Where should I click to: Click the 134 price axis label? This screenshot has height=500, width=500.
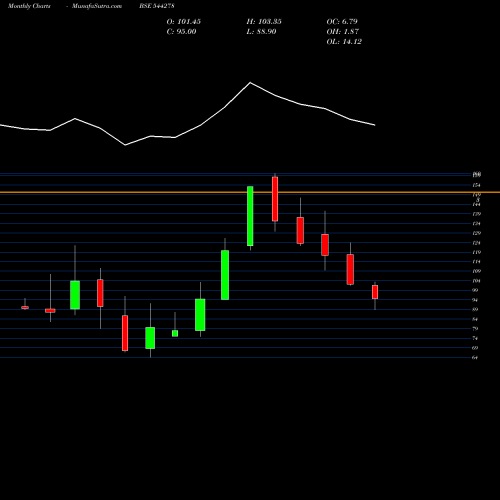point(477,223)
